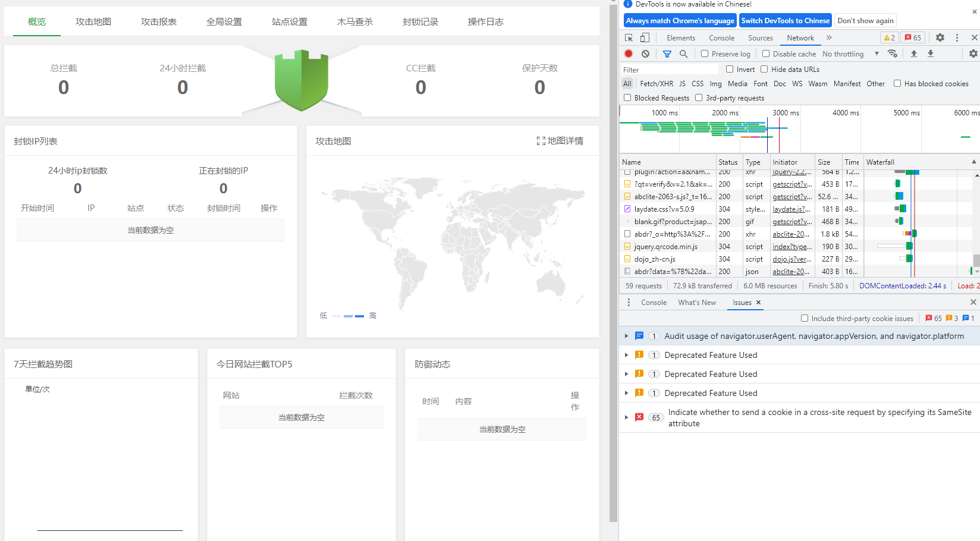
Task: Open drawer three-dot menu beside Console
Action: pyautogui.click(x=629, y=303)
